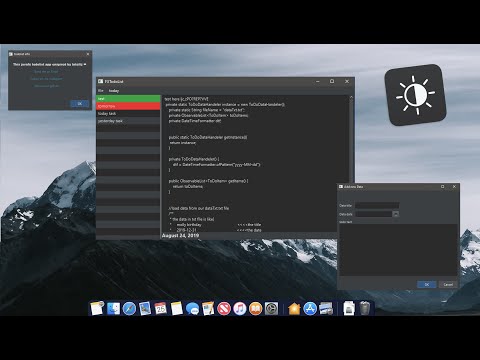The image size is (480, 360).
Task: Click the 'August 24, 2019' date label
Action: click(x=180, y=236)
